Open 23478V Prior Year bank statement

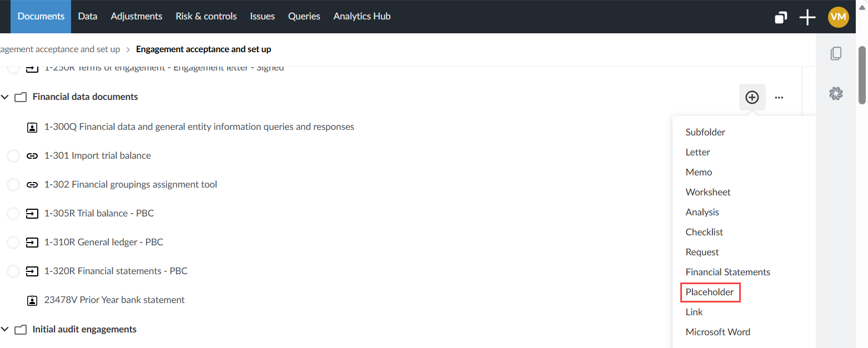click(114, 300)
